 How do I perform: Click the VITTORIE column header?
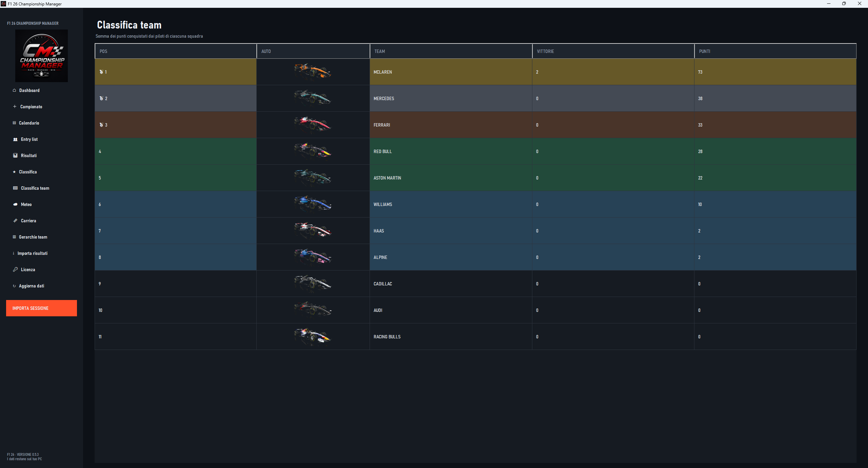[613, 51]
